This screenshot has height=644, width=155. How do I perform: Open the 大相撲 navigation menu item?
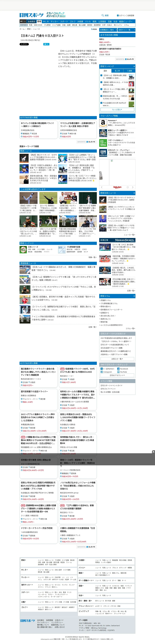click(x=80, y=22)
